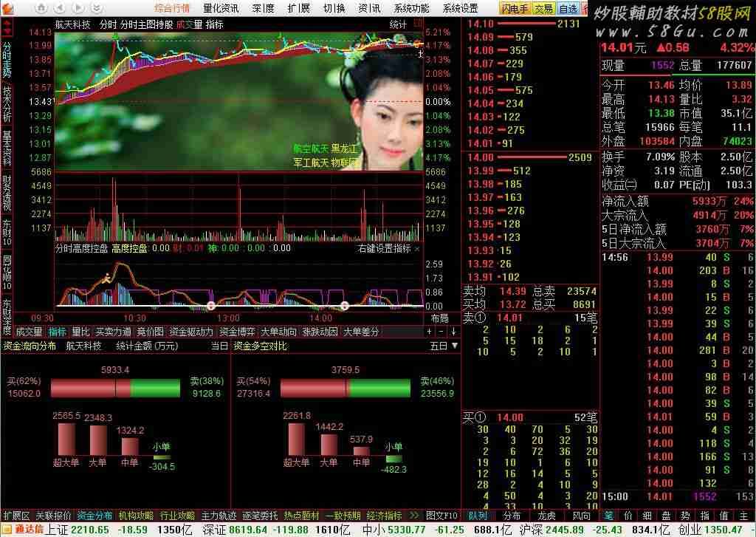Viewport: 756px width, 537px height.
Task: Click the first red circle marker on indicator
Action: tap(211, 305)
